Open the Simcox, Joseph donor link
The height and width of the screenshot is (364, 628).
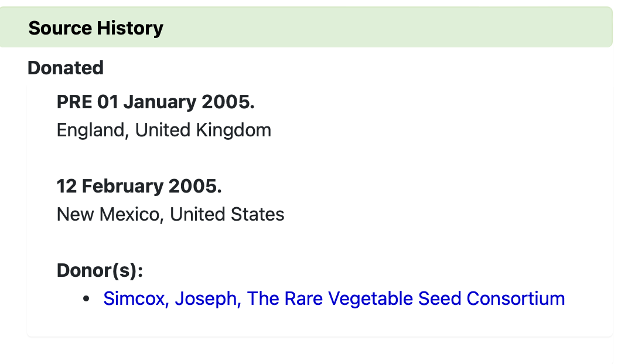(334, 298)
